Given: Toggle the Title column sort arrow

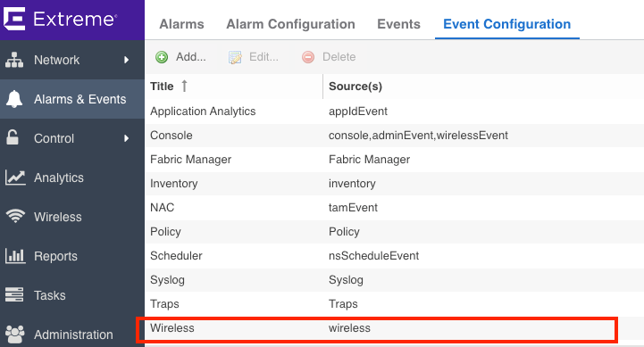Looking at the screenshot, I should point(184,87).
